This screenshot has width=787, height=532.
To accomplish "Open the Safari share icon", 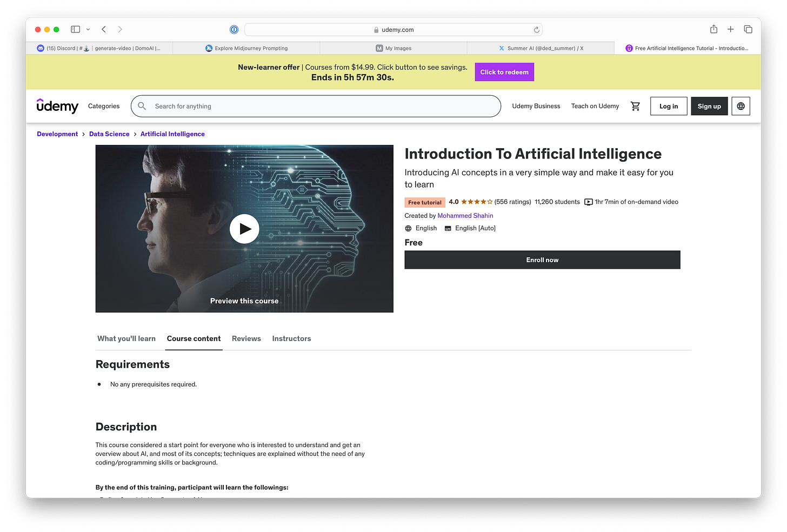I will [x=713, y=29].
